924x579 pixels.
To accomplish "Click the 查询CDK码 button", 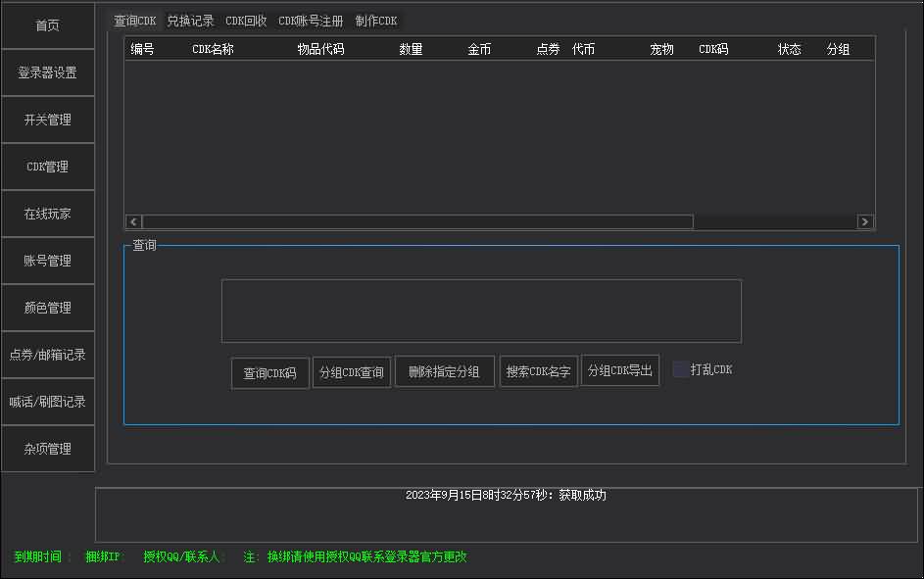I will (x=270, y=373).
